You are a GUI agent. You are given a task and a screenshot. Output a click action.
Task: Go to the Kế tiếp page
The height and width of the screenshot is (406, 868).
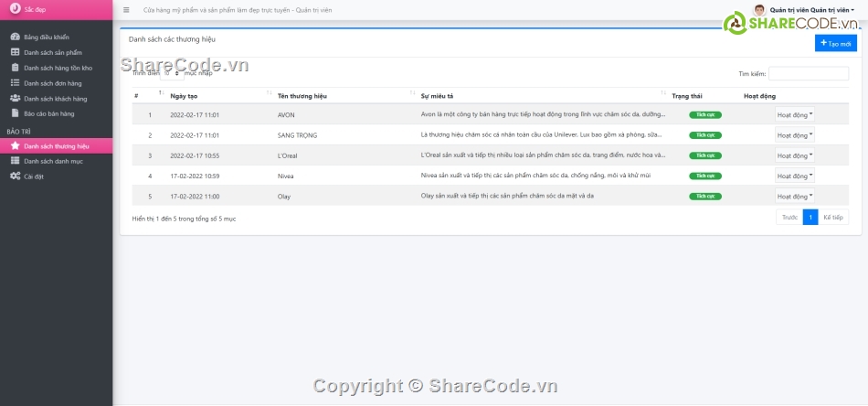pos(833,218)
